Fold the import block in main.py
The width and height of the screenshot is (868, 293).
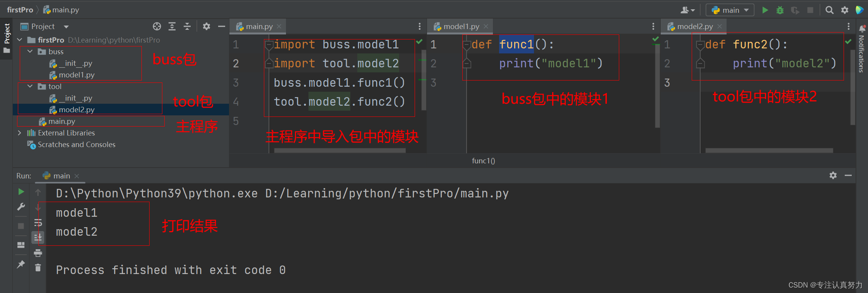269,45
